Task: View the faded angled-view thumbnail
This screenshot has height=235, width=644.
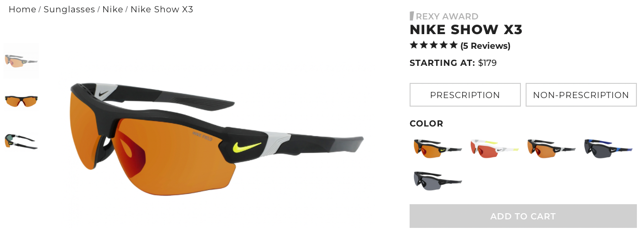Action: (21, 61)
